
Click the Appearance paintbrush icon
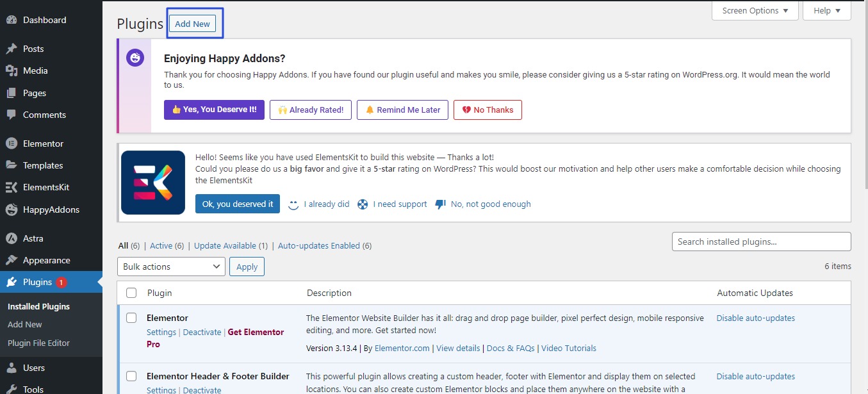pyautogui.click(x=11, y=260)
